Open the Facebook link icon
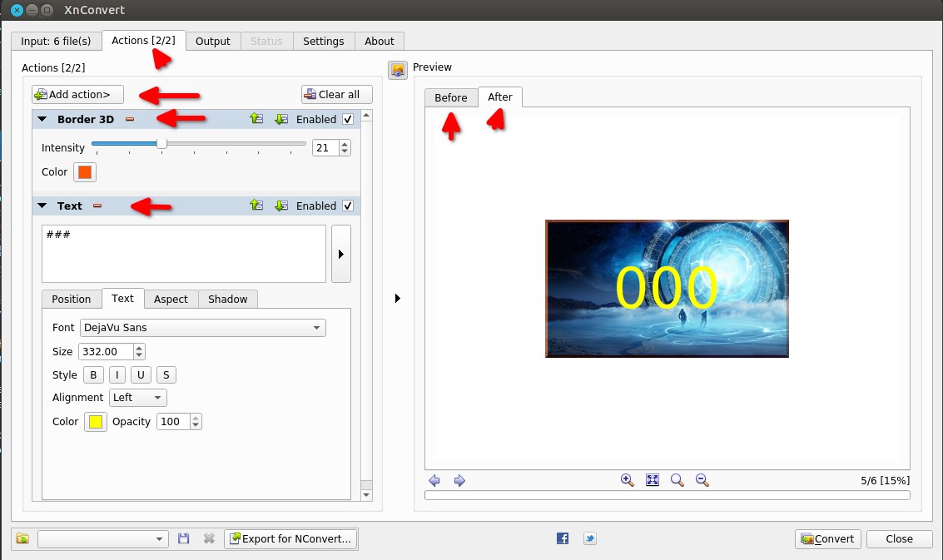Viewport: 943px width, 560px height. (x=563, y=538)
